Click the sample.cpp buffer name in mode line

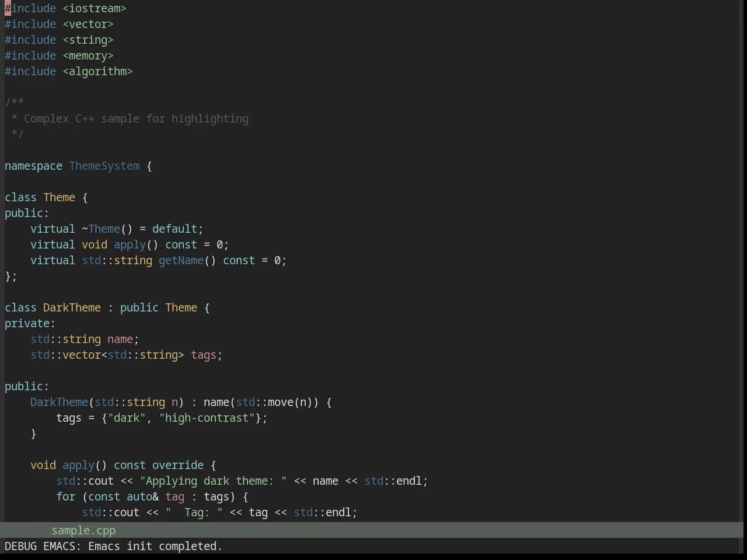click(x=83, y=530)
